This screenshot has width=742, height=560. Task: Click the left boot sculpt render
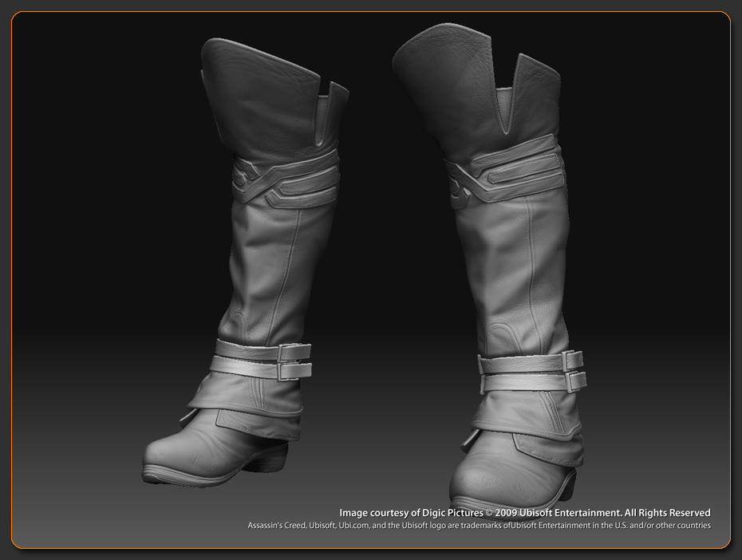coord(246,262)
